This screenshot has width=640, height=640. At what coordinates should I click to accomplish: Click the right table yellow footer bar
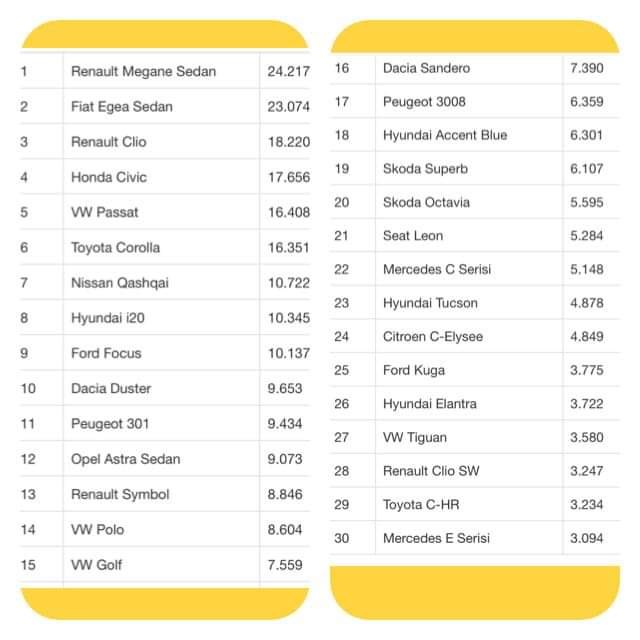tap(475, 593)
